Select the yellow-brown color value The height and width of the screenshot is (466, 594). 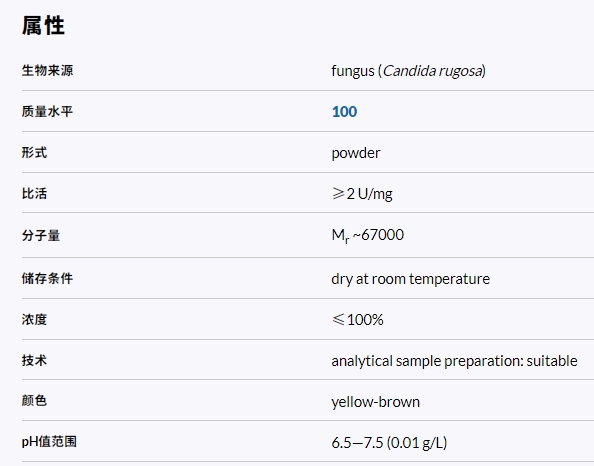pos(375,402)
